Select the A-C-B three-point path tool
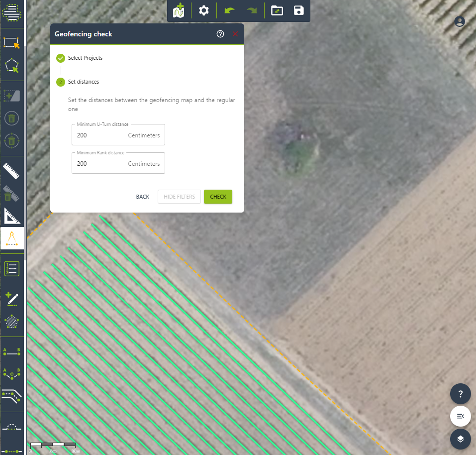The image size is (476, 455). (11, 373)
